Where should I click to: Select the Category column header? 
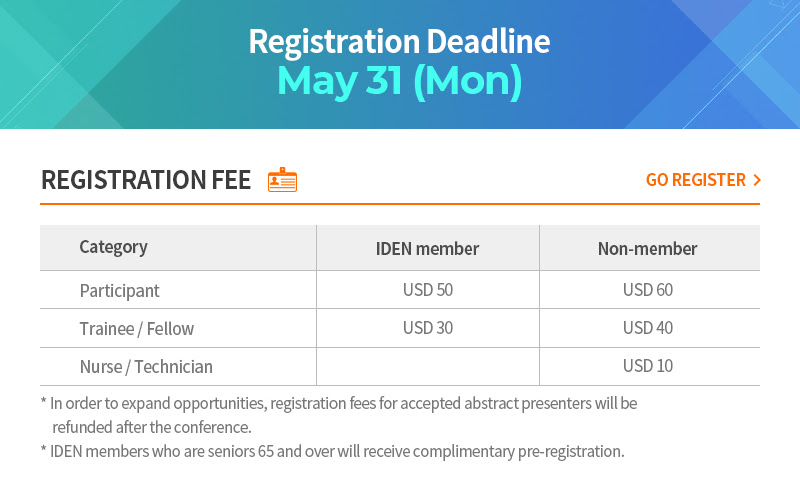point(113,248)
